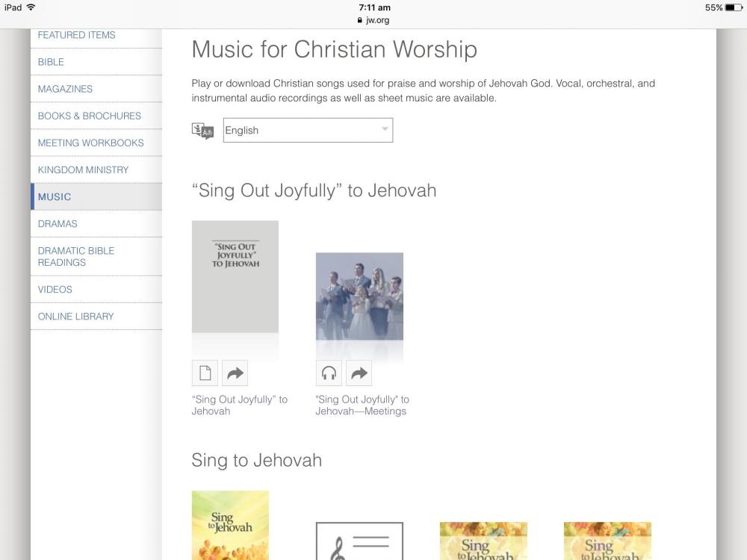
Task: Tap the document icon under the songbook cover
Action: click(205, 373)
